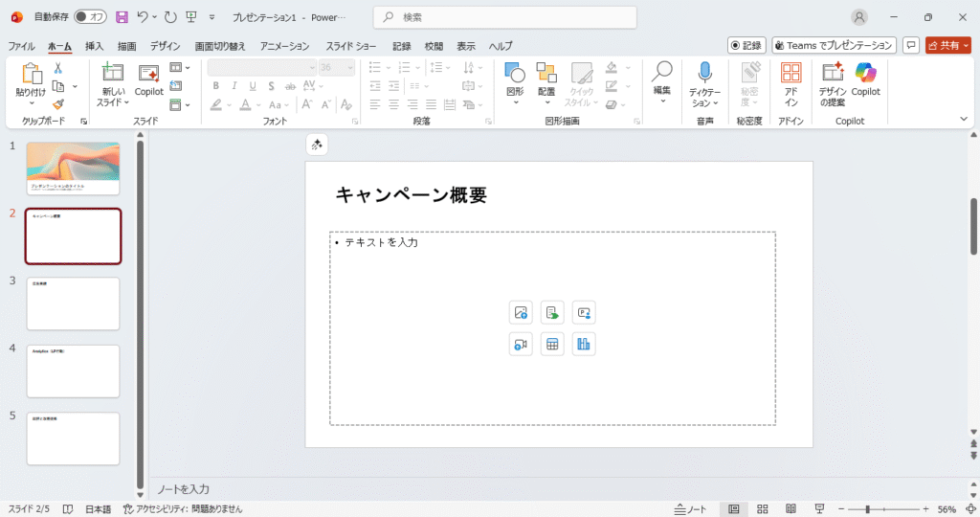Toggle the Notes pane in status bar

(690, 509)
